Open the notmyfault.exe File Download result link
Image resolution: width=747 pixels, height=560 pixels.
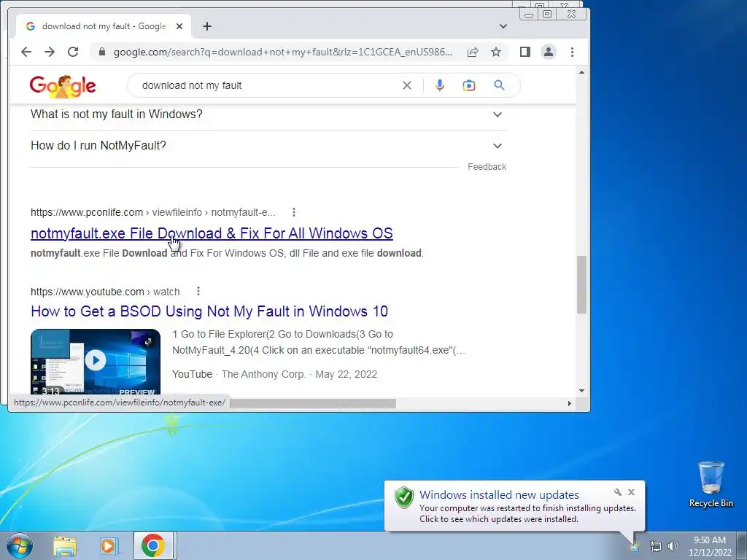pos(212,233)
